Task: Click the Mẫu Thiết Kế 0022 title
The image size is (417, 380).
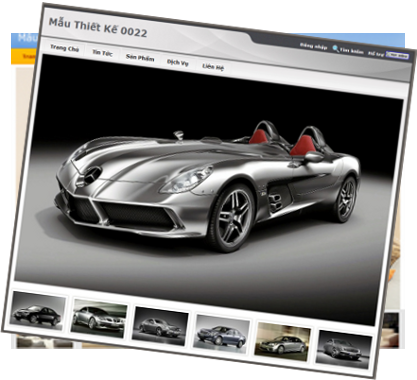Action: [x=98, y=27]
